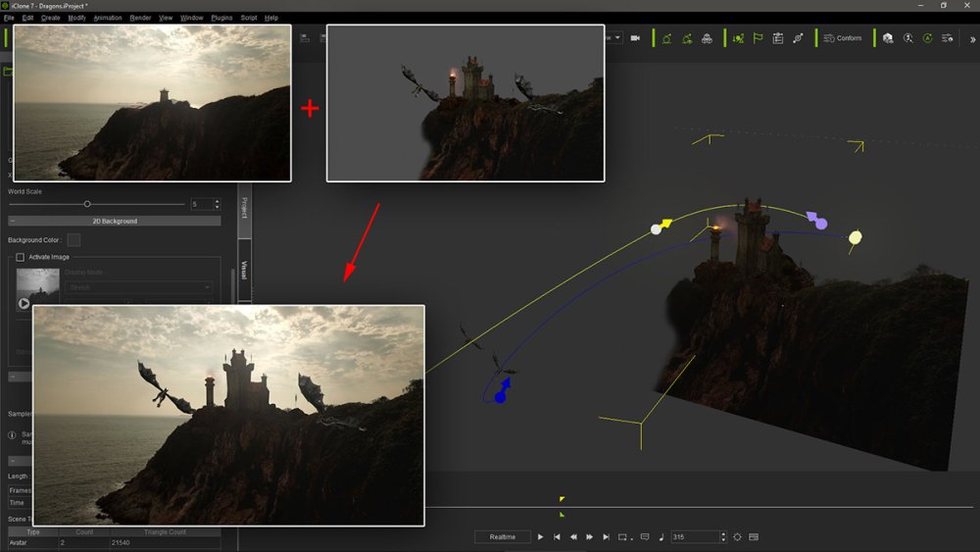Screen dimensions: 980x552
Task: Open the Modify menu
Action: 76,18
